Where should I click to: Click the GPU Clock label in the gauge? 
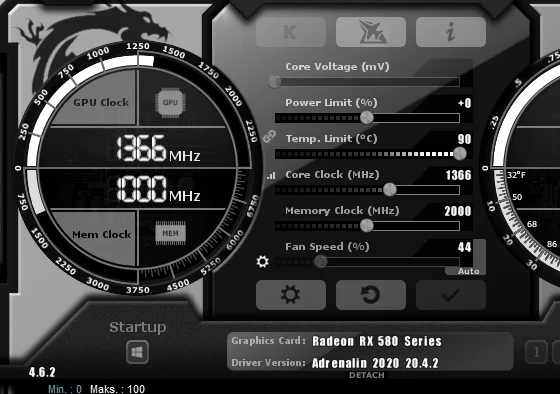click(101, 103)
